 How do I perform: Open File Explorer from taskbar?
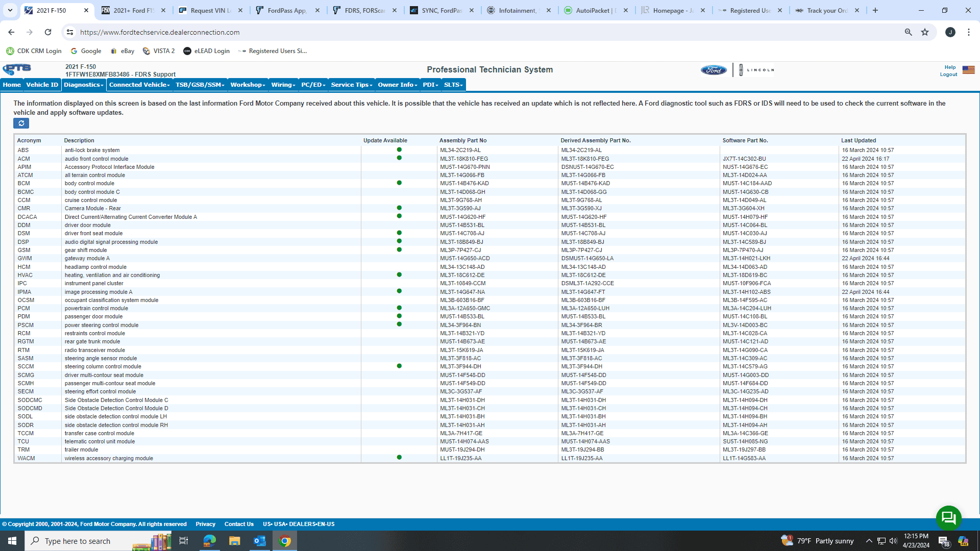(234, 541)
